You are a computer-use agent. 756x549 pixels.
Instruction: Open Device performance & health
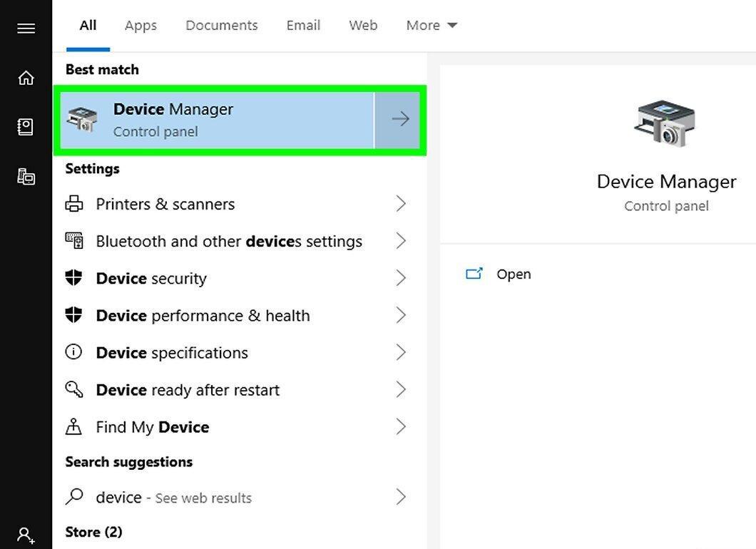240,314
